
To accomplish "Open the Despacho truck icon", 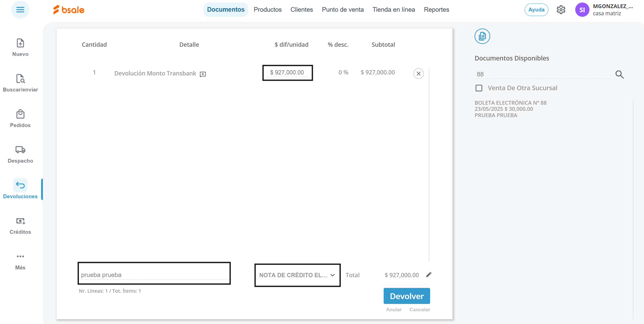I will (20, 150).
